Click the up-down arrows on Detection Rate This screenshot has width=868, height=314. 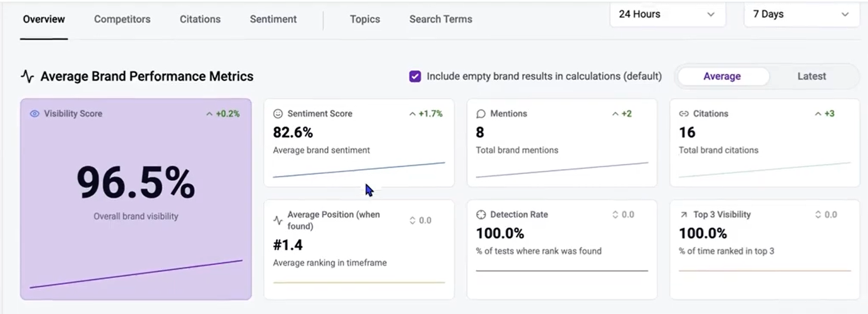coord(615,215)
